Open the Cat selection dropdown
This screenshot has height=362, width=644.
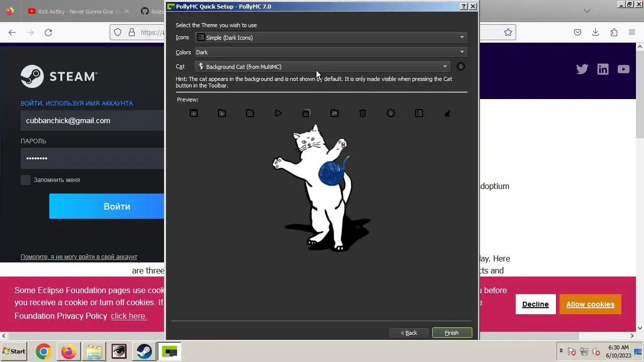[323, 66]
